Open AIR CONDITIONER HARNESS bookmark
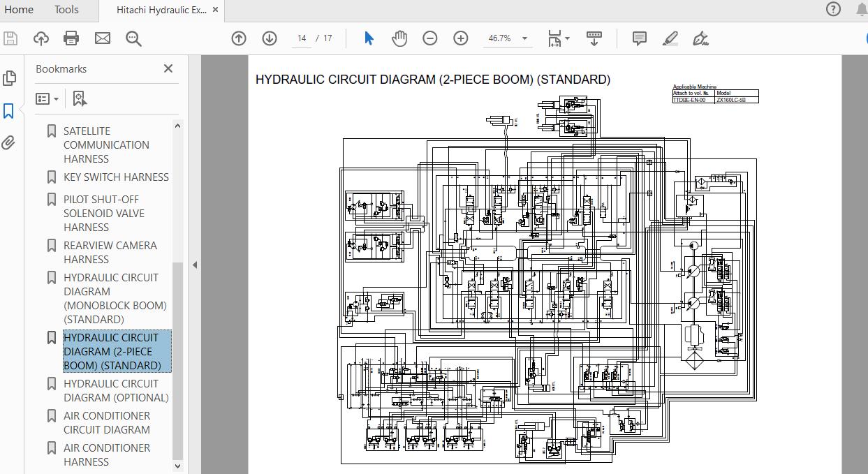 [x=107, y=454]
